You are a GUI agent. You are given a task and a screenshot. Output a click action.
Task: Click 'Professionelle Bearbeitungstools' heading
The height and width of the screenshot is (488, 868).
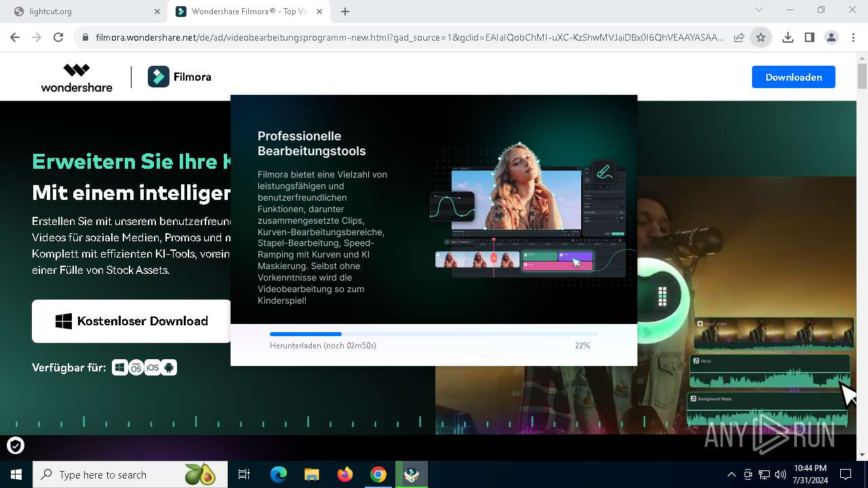coord(312,144)
